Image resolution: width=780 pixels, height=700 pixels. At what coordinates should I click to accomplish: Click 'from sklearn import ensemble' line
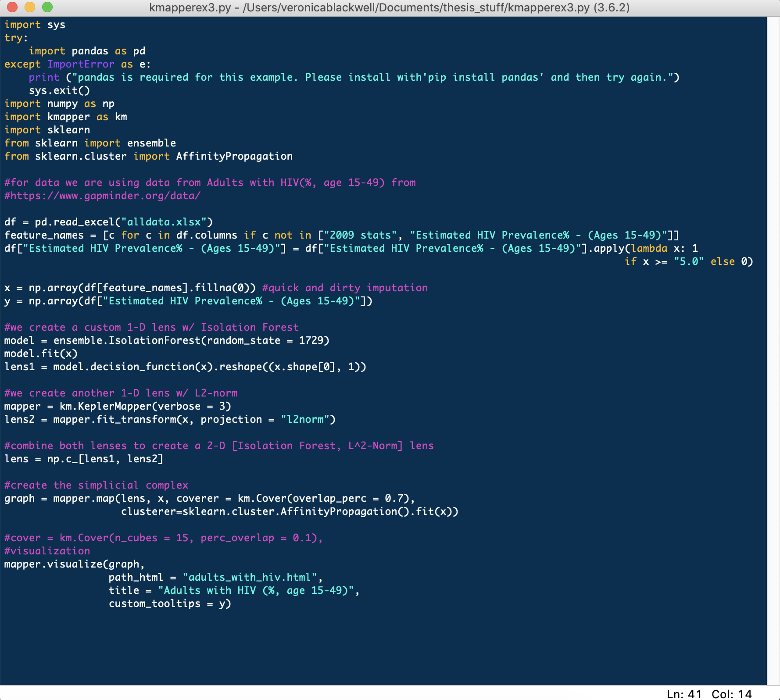pyautogui.click(x=90, y=143)
